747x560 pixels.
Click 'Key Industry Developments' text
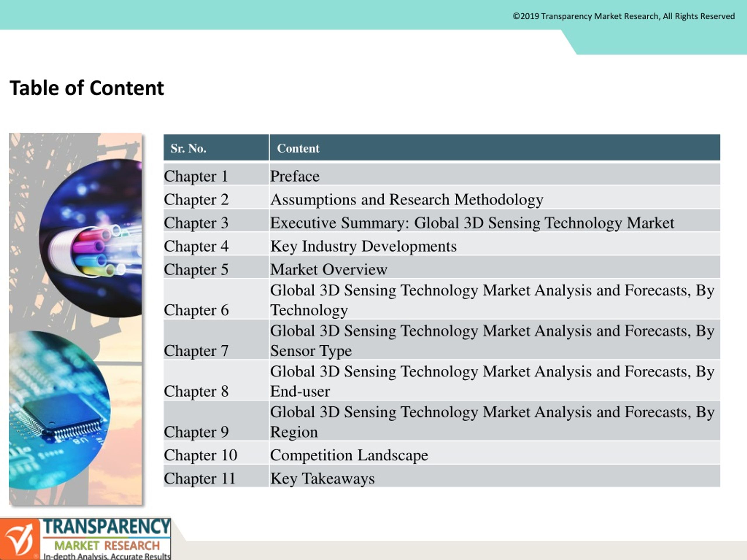(363, 246)
